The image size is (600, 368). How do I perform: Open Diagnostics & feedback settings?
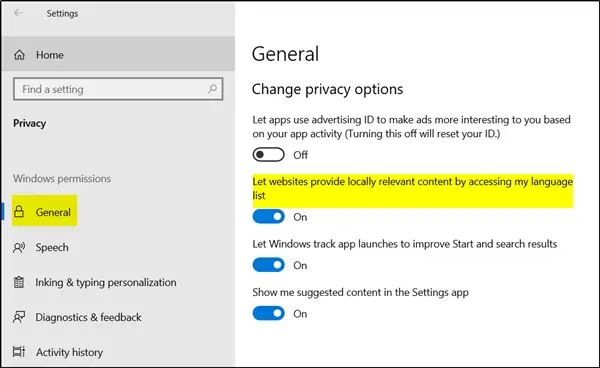(88, 317)
